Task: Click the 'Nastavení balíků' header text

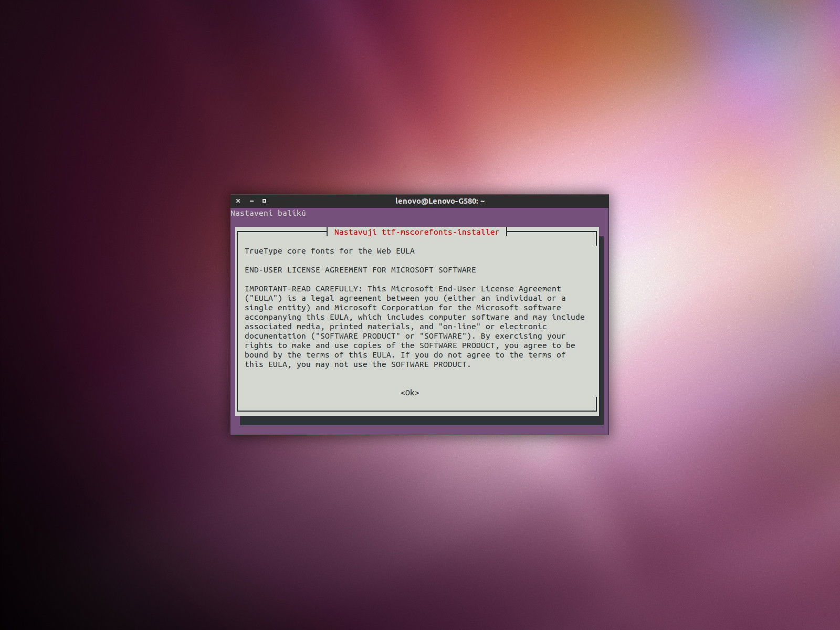Action: coord(268,213)
